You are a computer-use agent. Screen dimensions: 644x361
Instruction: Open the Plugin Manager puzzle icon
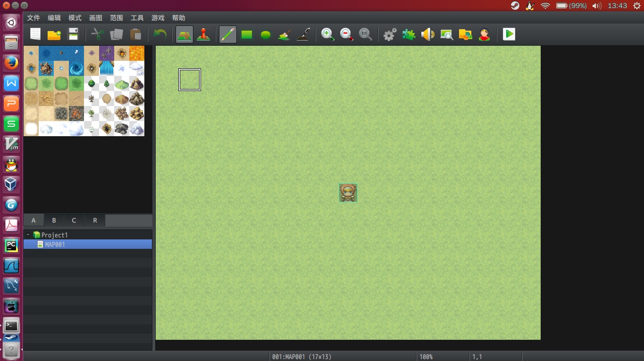(409, 34)
